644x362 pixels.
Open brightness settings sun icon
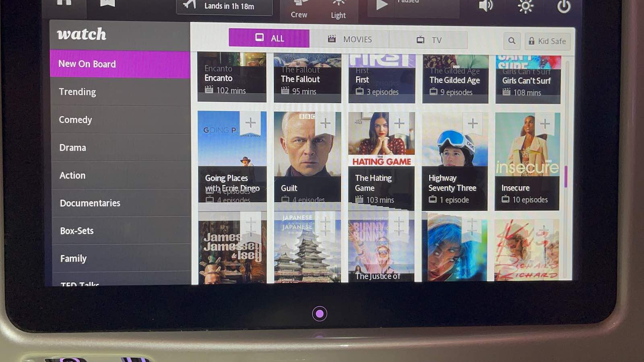(x=525, y=6)
